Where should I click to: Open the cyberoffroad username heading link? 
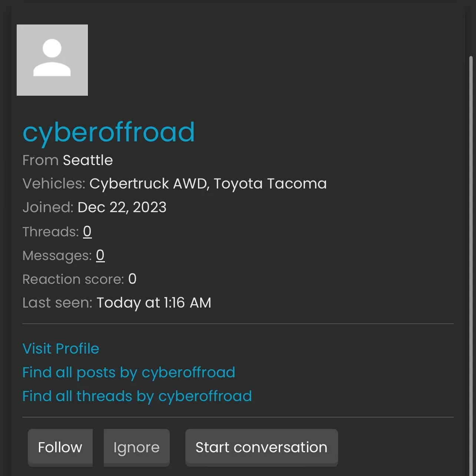pyautogui.click(x=109, y=132)
